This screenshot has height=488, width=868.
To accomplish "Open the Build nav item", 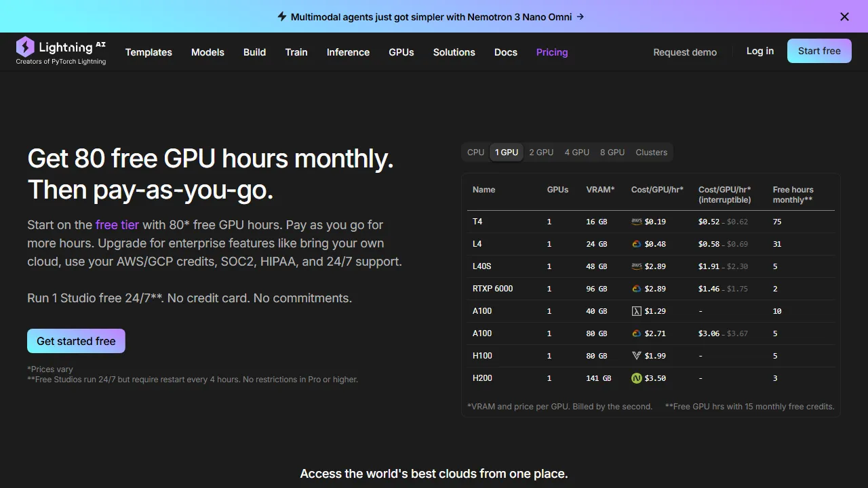I will point(254,52).
